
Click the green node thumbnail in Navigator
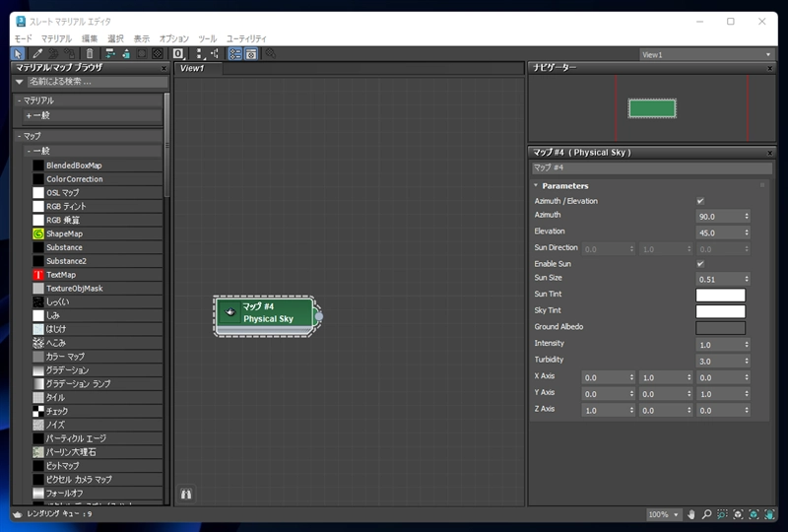click(652, 108)
